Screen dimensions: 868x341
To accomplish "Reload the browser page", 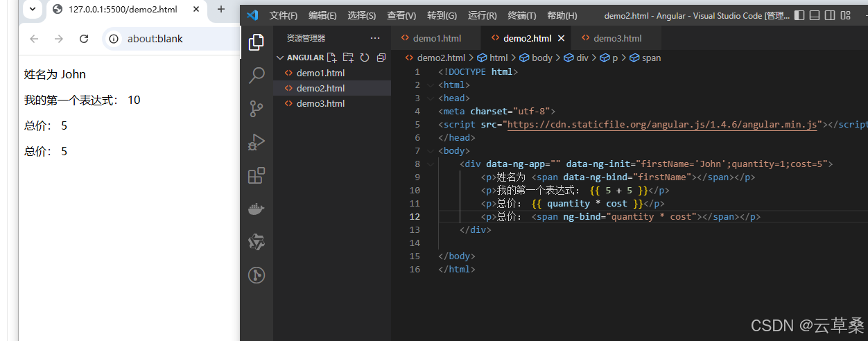I will (84, 39).
